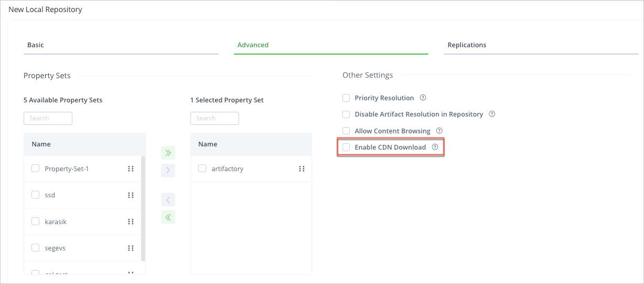Tick the Property-Set-1 checkbox
This screenshot has width=644, height=284.
(x=36, y=169)
